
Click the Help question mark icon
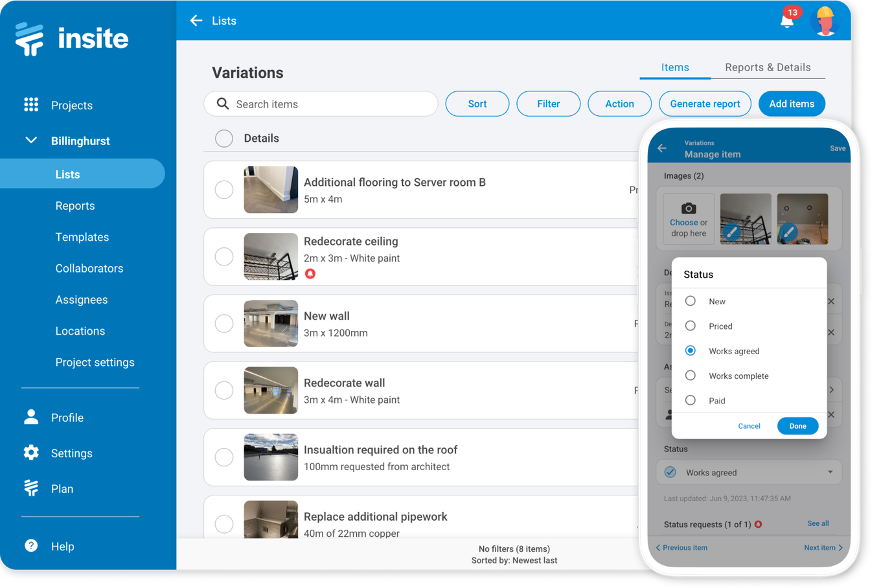pyautogui.click(x=30, y=546)
